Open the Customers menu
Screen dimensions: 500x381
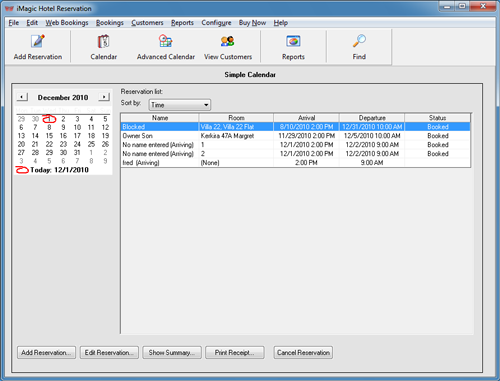point(147,23)
